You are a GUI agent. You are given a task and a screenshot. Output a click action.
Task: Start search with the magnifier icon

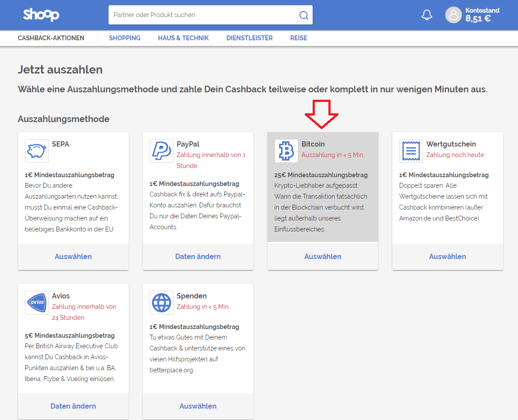pyautogui.click(x=304, y=15)
